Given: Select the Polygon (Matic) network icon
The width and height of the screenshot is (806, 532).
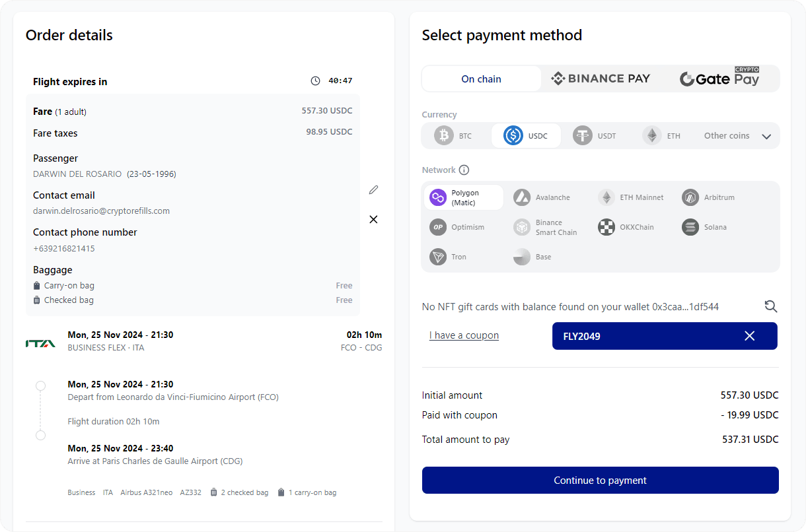Looking at the screenshot, I should pyautogui.click(x=438, y=197).
